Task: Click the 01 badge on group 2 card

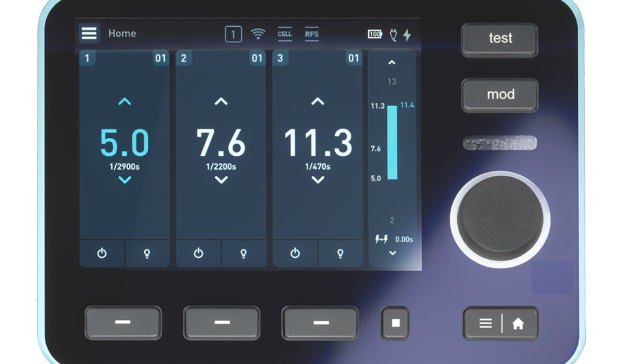Action: [257, 58]
